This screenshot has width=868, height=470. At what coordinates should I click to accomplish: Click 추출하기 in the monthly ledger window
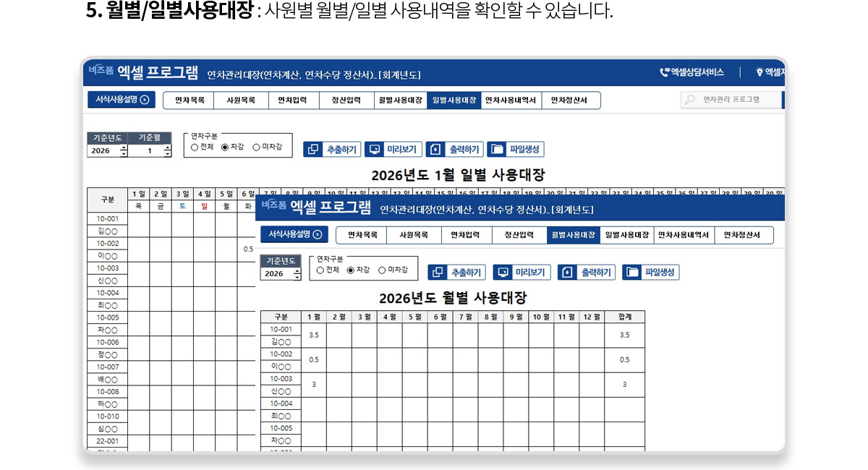pyautogui.click(x=457, y=273)
